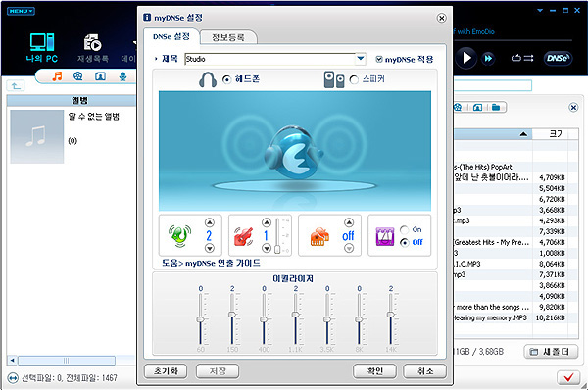Switch to the DNSe 설정 tab
Image resolution: width=588 pixels, height=390 pixels.
[171, 37]
